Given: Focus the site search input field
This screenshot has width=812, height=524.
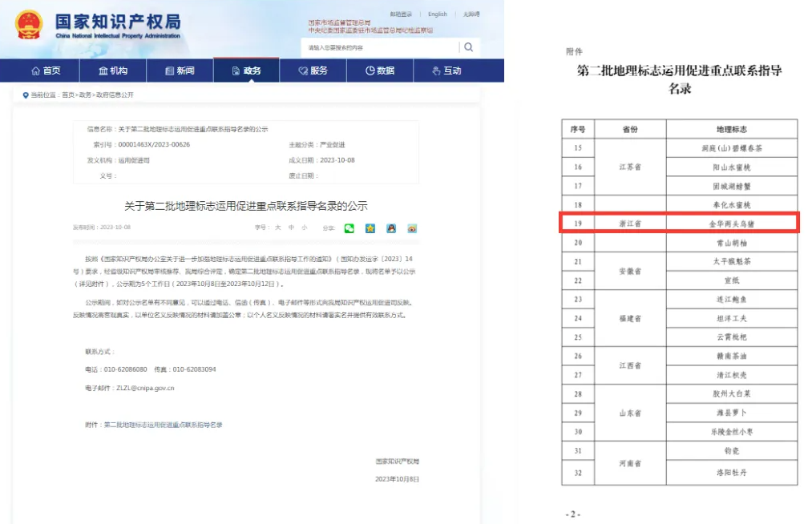Looking at the screenshot, I should [380, 47].
